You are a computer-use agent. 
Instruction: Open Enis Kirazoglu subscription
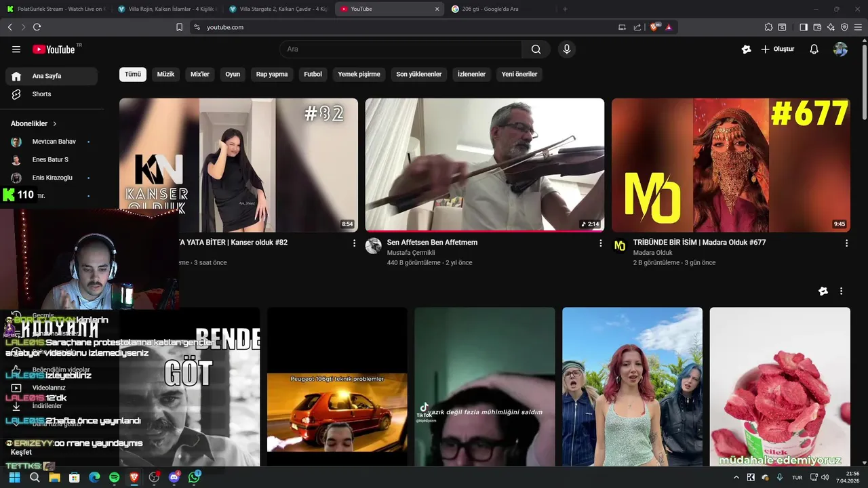click(x=52, y=178)
